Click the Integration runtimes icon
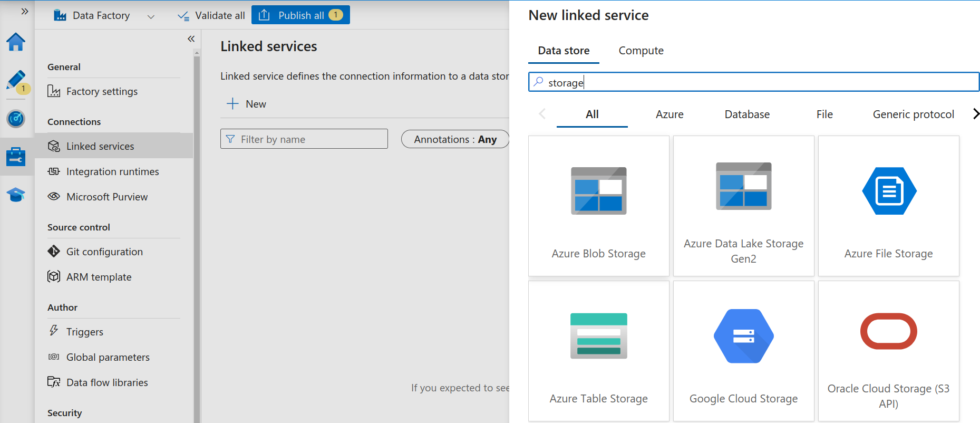 pos(54,171)
